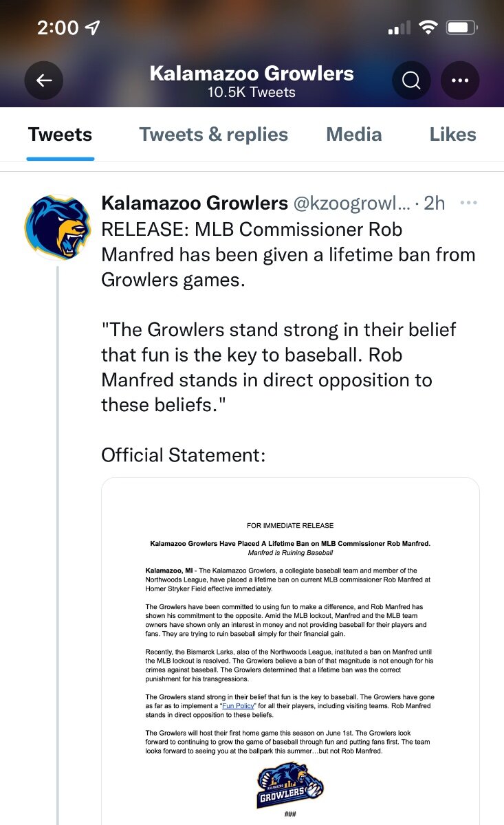Open the tweet's three-dot overflow menu

click(x=468, y=203)
